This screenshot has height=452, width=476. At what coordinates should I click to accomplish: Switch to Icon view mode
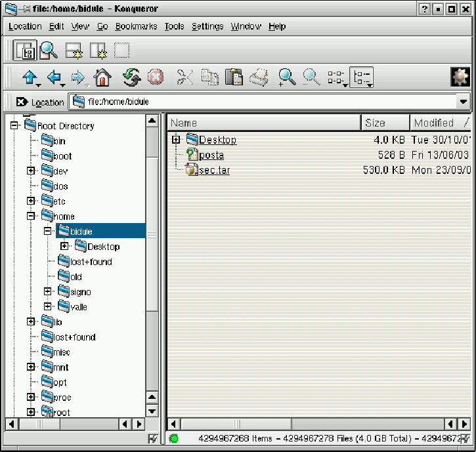(x=336, y=77)
